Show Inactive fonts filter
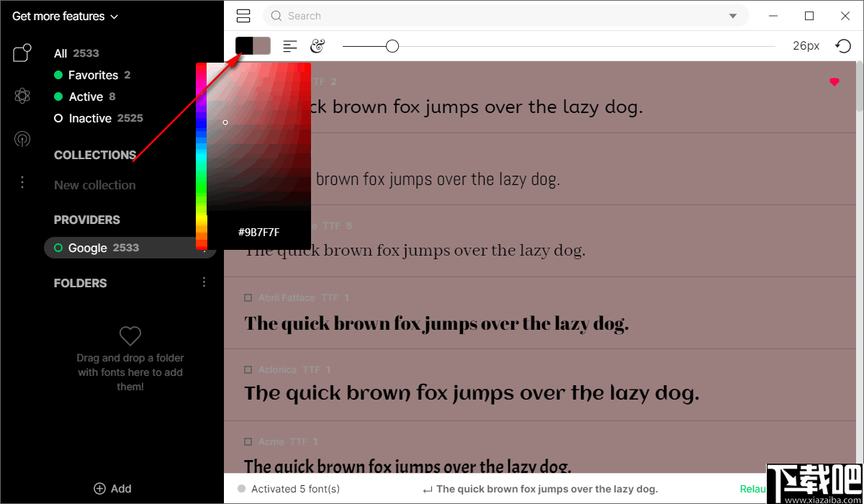The height and width of the screenshot is (504, 864). pos(99,118)
